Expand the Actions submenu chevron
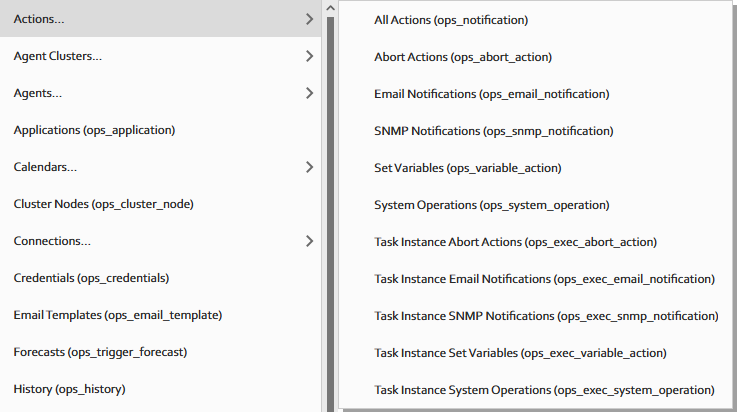 309,19
